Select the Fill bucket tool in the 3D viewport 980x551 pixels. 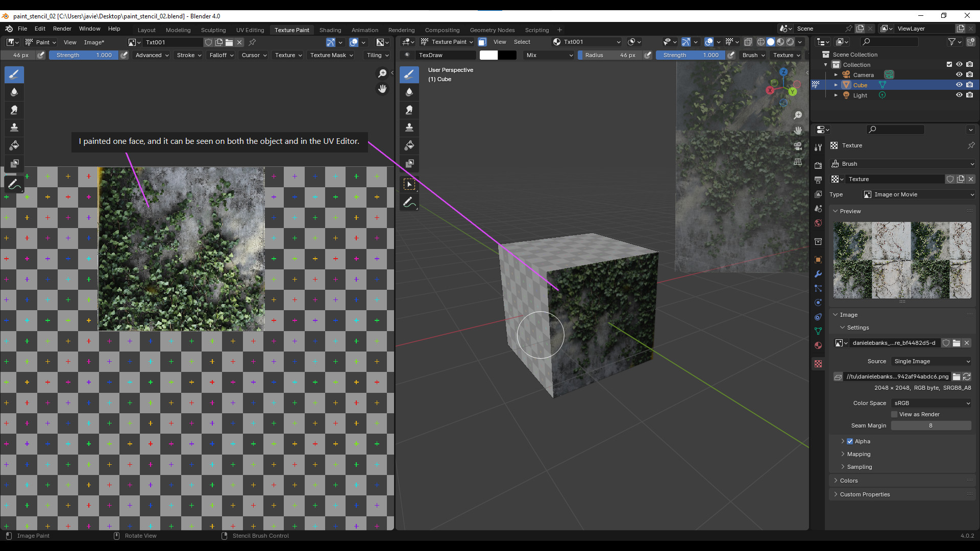[409, 146]
